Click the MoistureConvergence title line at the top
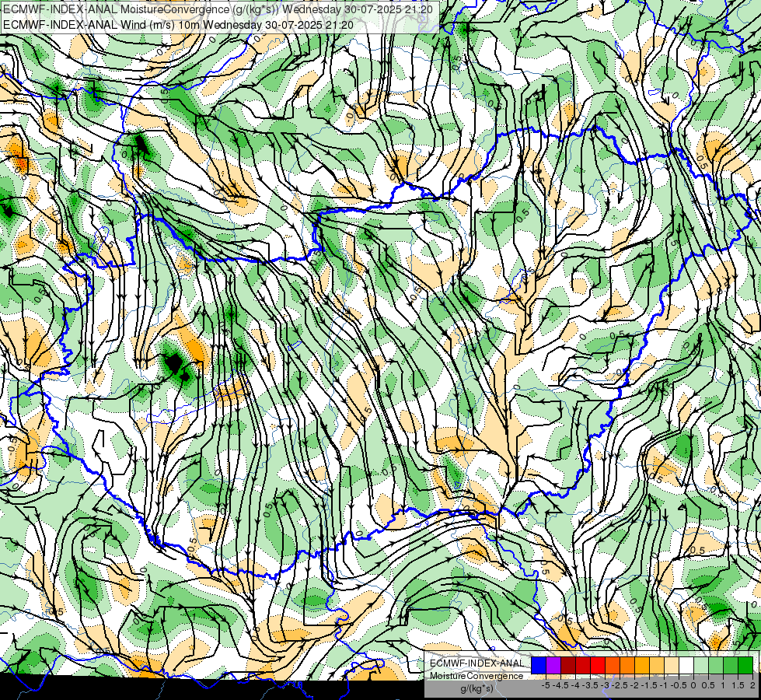The width and height of the screenshot is (761, 700). [218, 9]
